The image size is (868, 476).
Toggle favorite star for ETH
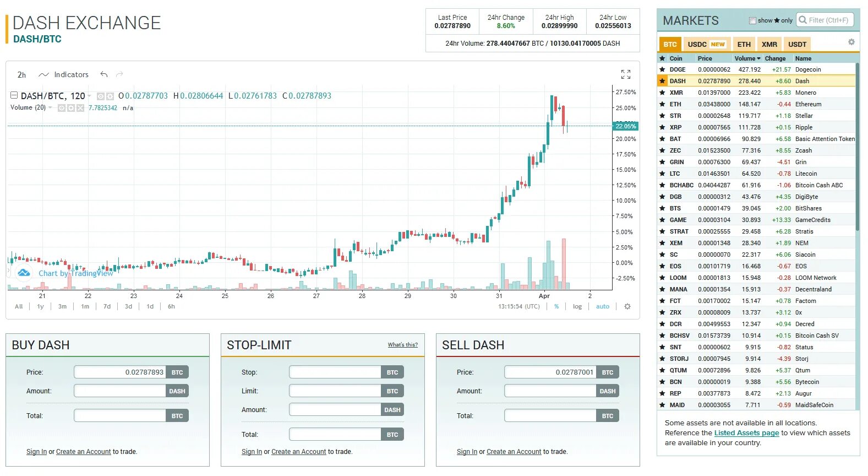(663, 104)
